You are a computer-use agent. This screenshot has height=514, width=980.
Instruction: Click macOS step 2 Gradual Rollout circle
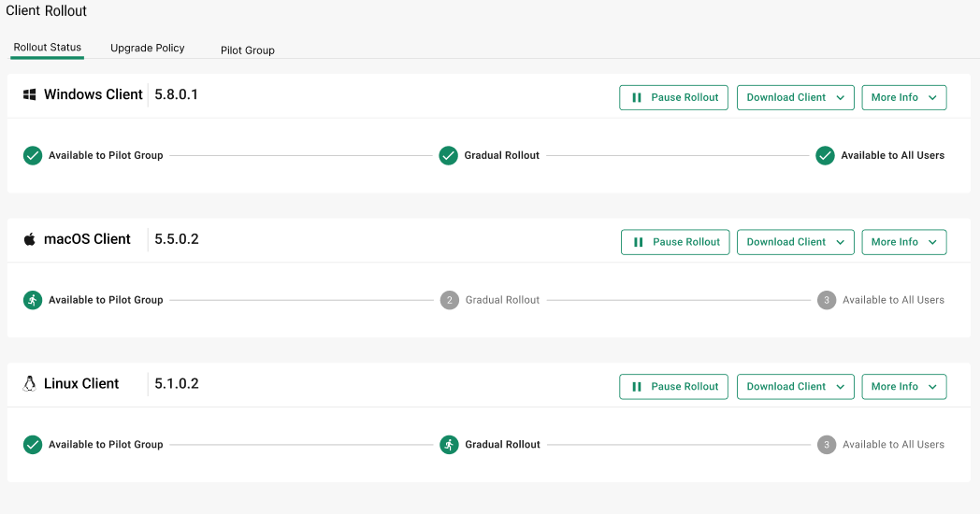pyautogui.click(x=450, y=300)
